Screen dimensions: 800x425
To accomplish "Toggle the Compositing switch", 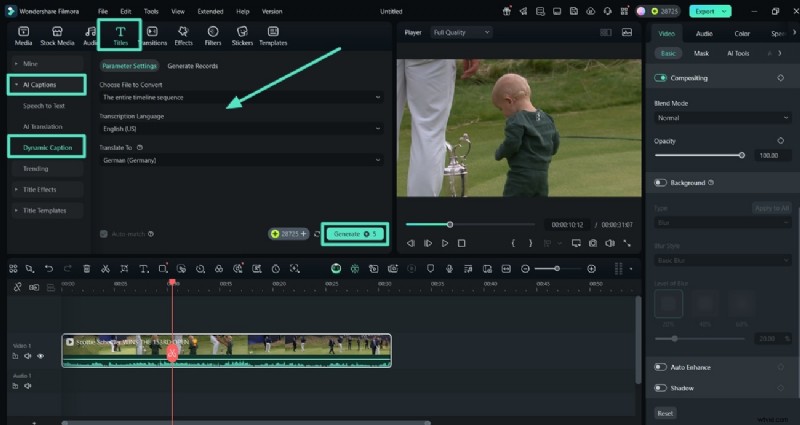I will 661,78.
